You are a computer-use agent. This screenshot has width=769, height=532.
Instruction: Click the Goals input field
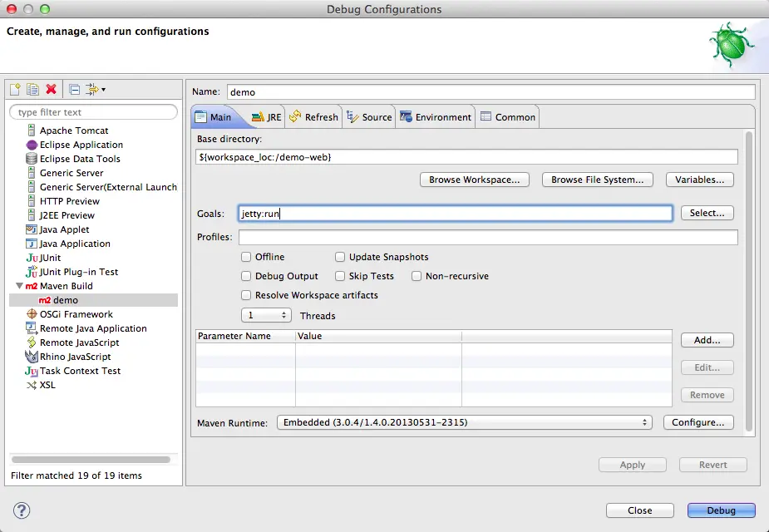tap(455, 214)
